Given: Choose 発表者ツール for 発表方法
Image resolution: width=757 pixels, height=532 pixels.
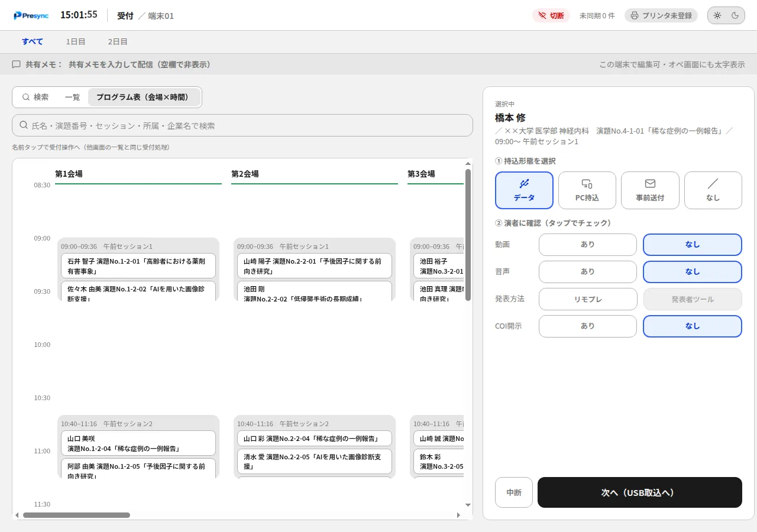Looking at the screenshot, I should pyautogui.click(x=693, y=299).
